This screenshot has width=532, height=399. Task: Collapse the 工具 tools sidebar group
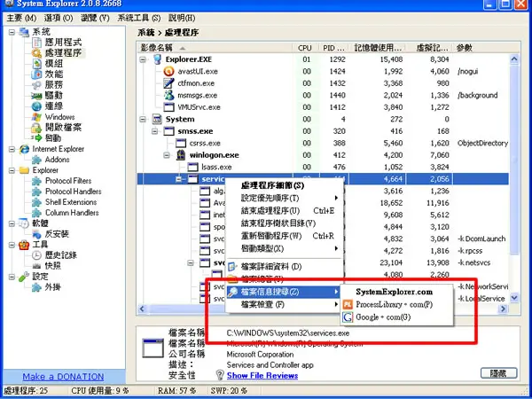[x=12, y=245]
